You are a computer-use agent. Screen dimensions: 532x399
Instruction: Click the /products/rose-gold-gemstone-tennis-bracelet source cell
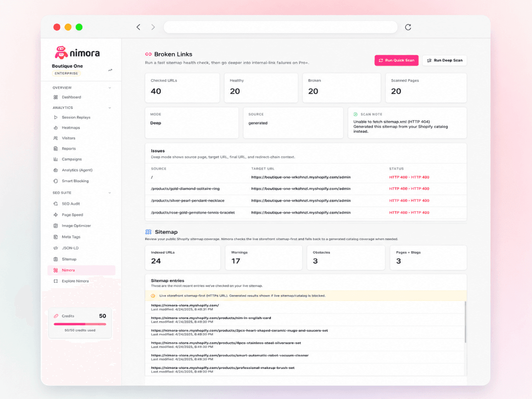coord(193,212)
